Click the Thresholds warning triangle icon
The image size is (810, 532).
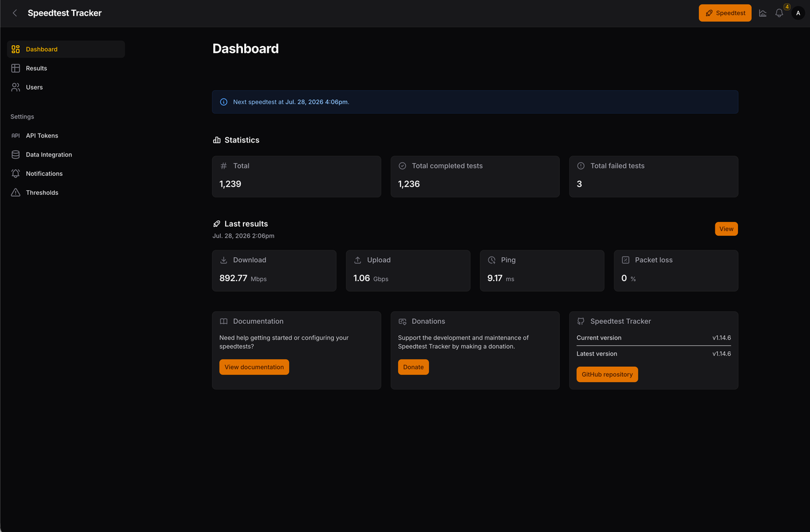point(16,192)
